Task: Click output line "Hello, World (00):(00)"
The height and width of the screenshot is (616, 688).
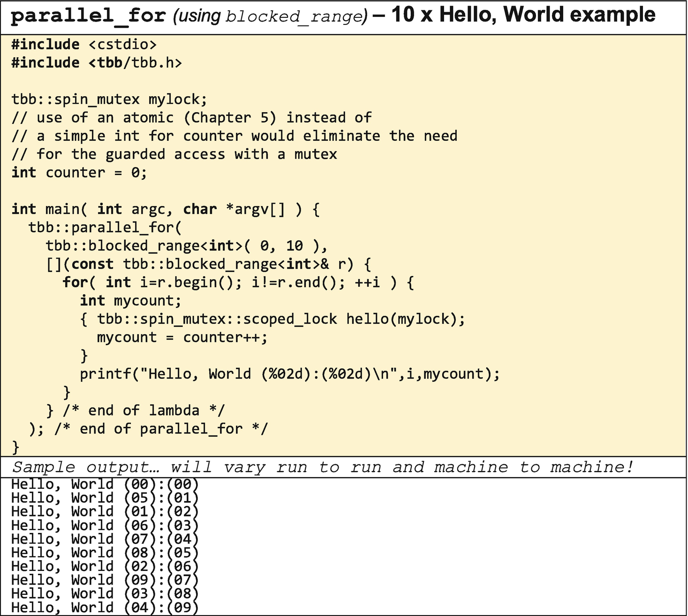Action: [105, 485]
